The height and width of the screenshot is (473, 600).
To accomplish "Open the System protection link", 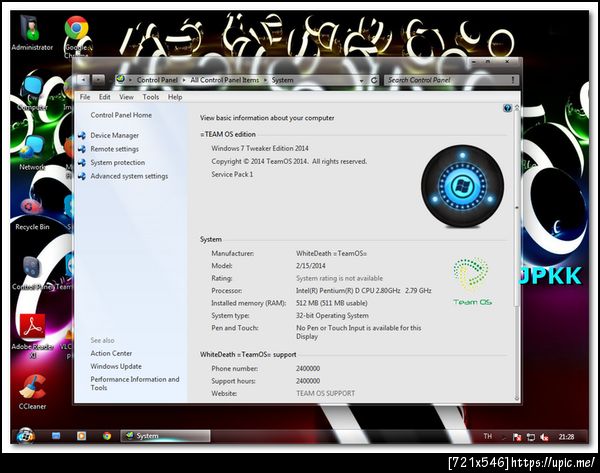I will pos(117,163).
